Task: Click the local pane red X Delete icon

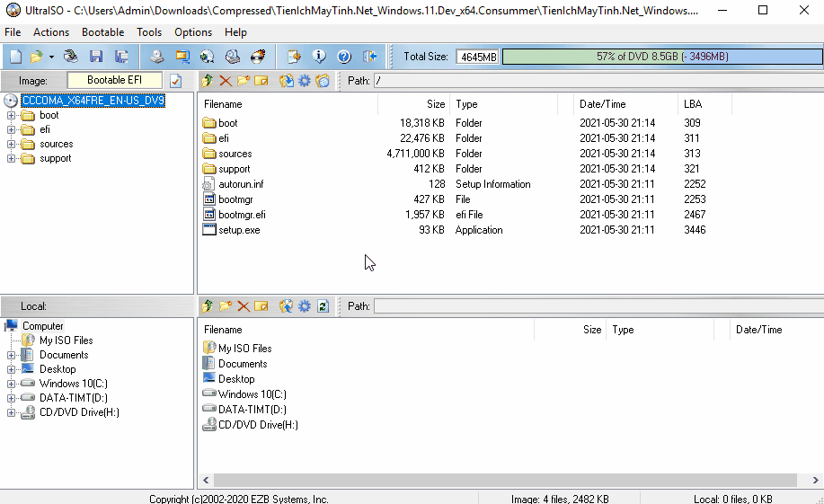Action: tap(244, 305)
